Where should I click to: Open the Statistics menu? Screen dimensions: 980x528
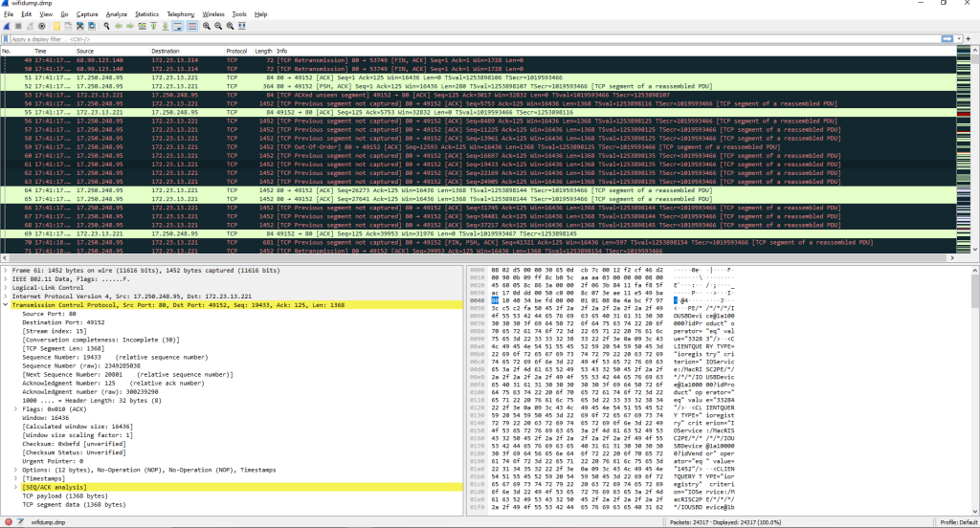pos(146,15)
